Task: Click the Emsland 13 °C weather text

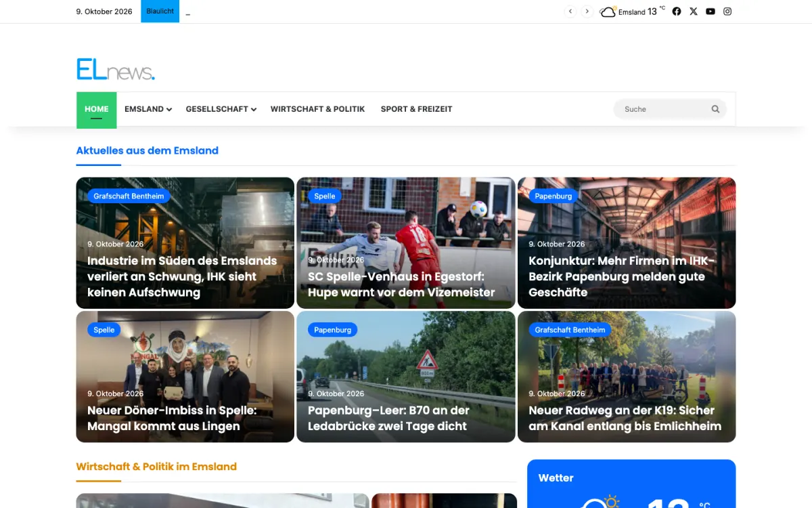Action: click(x=641, y=12)
